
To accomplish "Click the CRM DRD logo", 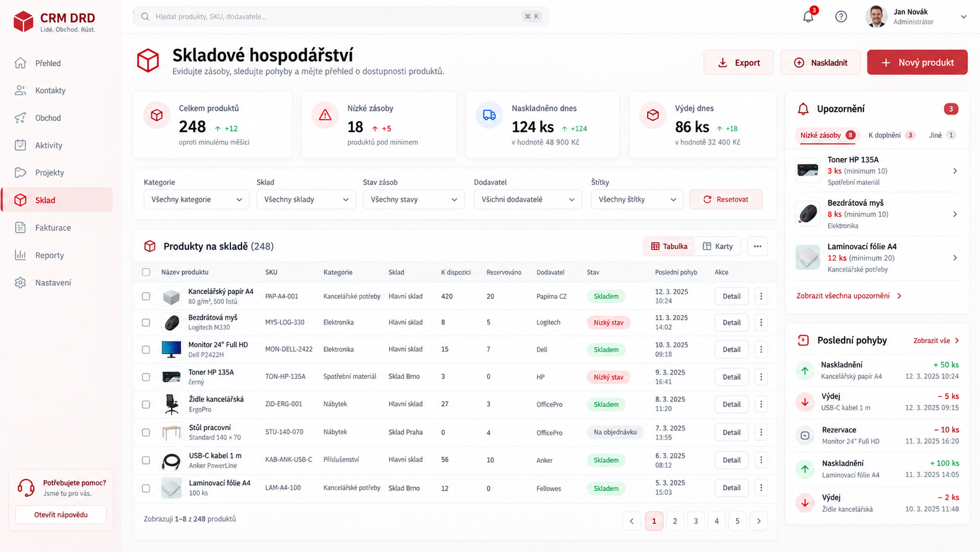I will point(54,22).
